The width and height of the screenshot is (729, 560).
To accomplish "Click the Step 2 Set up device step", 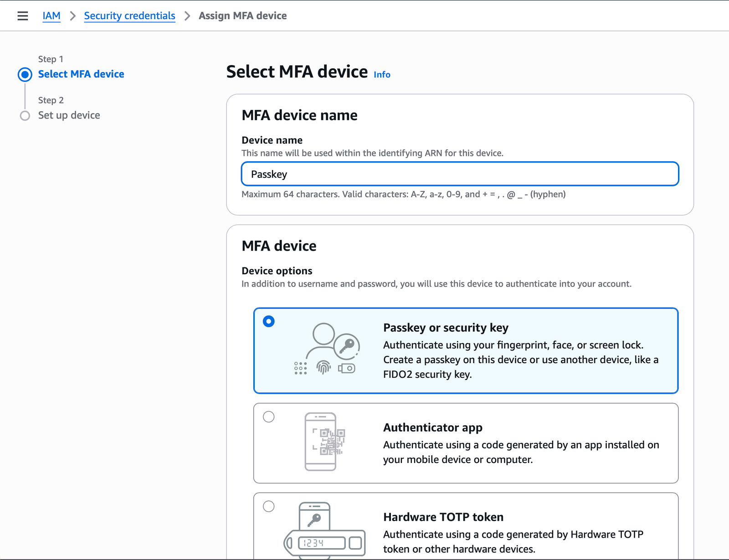I will 69,115.
